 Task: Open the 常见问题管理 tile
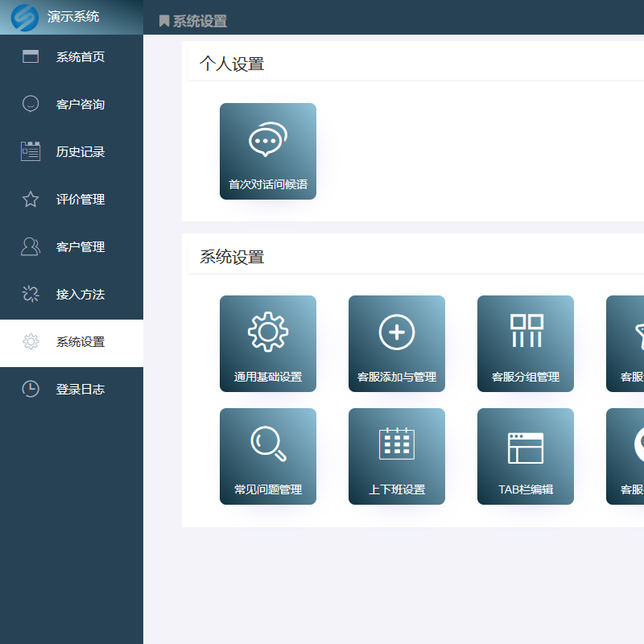click(x=268, y=456)
